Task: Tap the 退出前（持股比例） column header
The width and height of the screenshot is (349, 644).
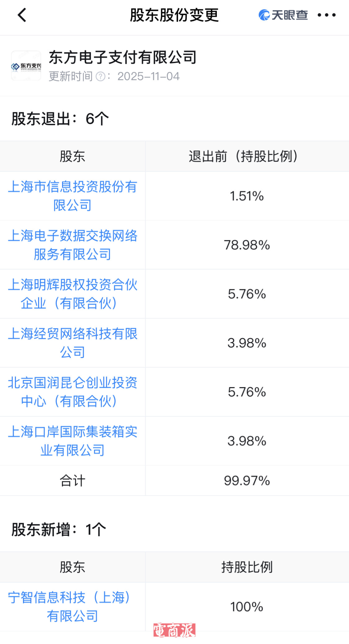Action: [x=247, y=157]
